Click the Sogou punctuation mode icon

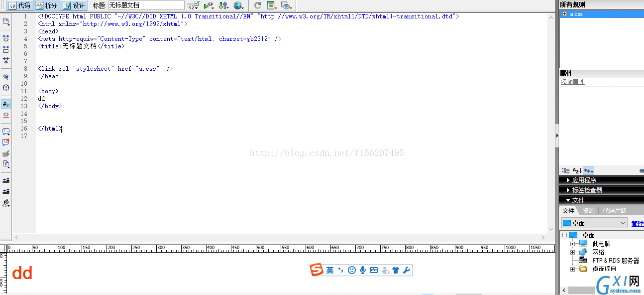(x=340, y=270)
